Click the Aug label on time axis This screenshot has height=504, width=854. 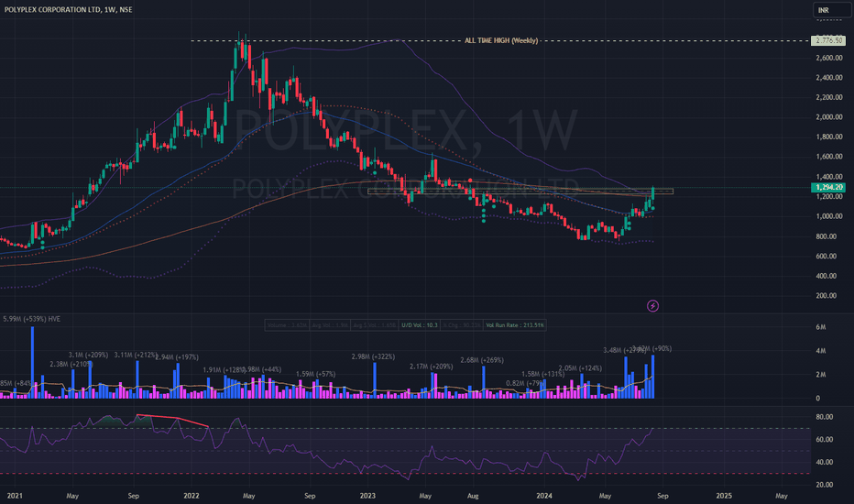click(473, 496)
